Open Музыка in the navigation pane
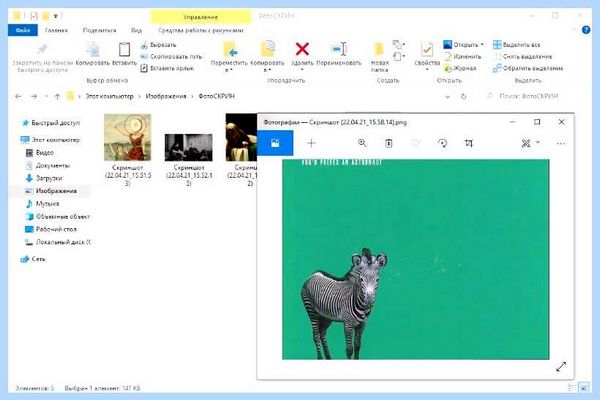Image resolution: width=600 pixels, height=400 pixels. tap(42, 204)
